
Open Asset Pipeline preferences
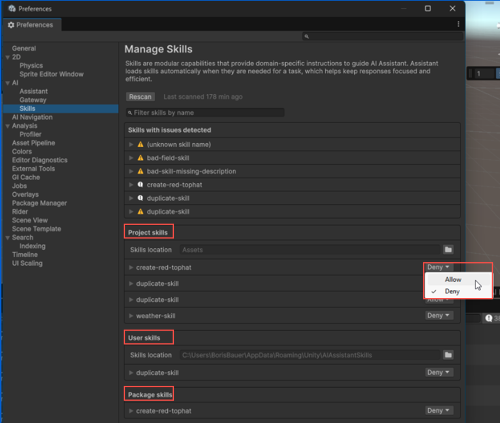point(33,143)
